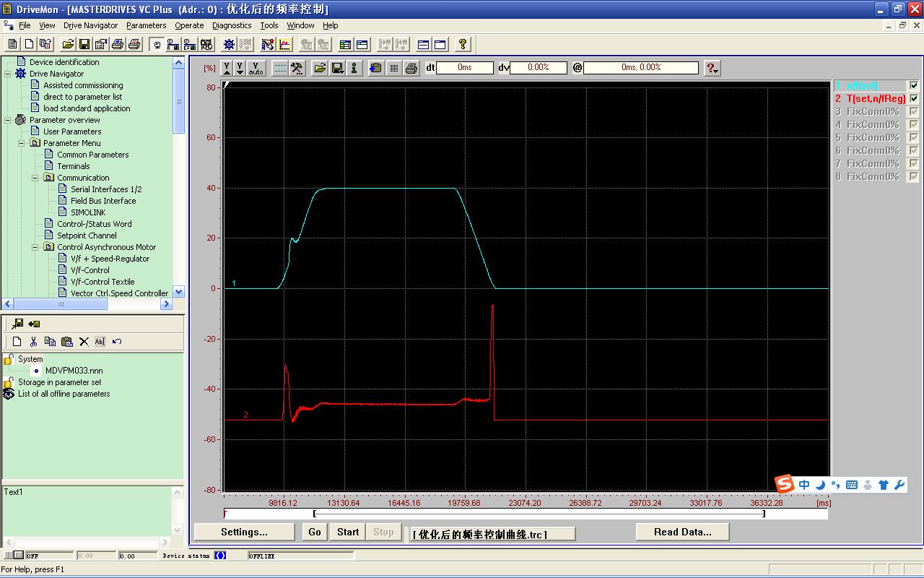Open the yellow question mark help icon
The width and height of the screenshot is (924, 578).
point(463,44)
